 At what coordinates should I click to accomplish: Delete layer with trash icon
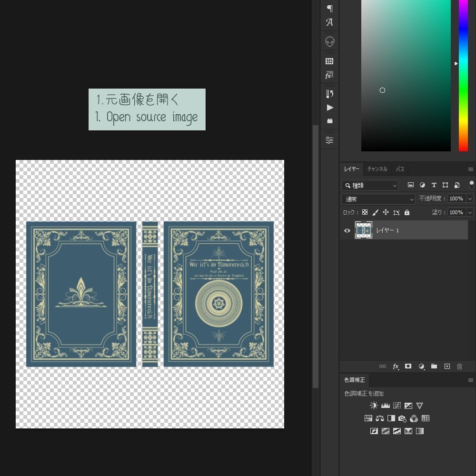tap(460, 367)
